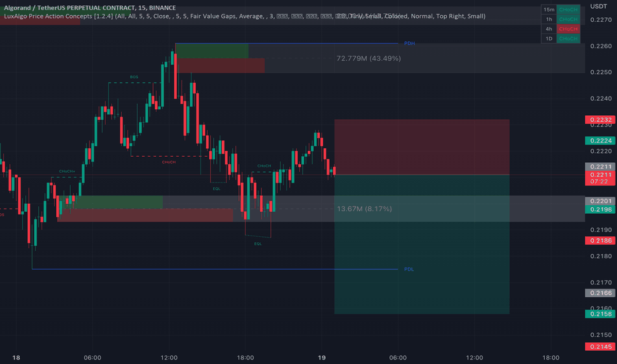Click the 0.2180 price axis tick
Image resolution: width=617 pixels, height=364 pixels.
tap(601, 256)
